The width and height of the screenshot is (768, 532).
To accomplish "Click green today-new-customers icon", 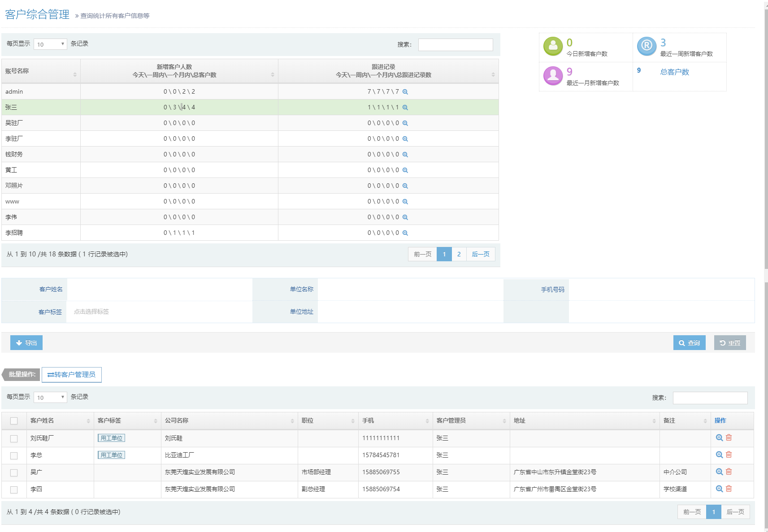I will click(553, 46).
